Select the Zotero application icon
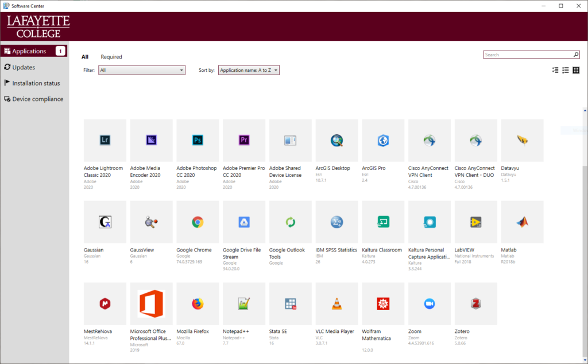Screen dimensions: 588x364 pyautogui.click(x=475, y=303)
